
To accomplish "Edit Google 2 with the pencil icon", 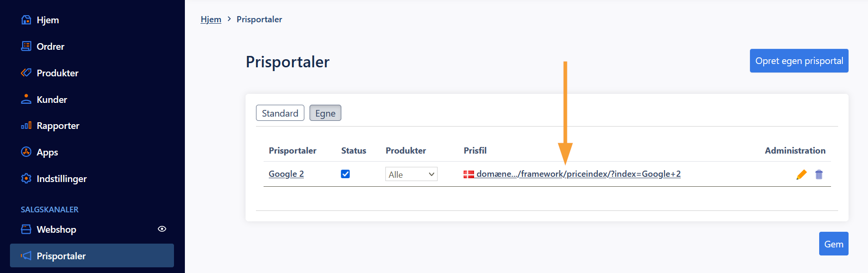I will 802,174.
